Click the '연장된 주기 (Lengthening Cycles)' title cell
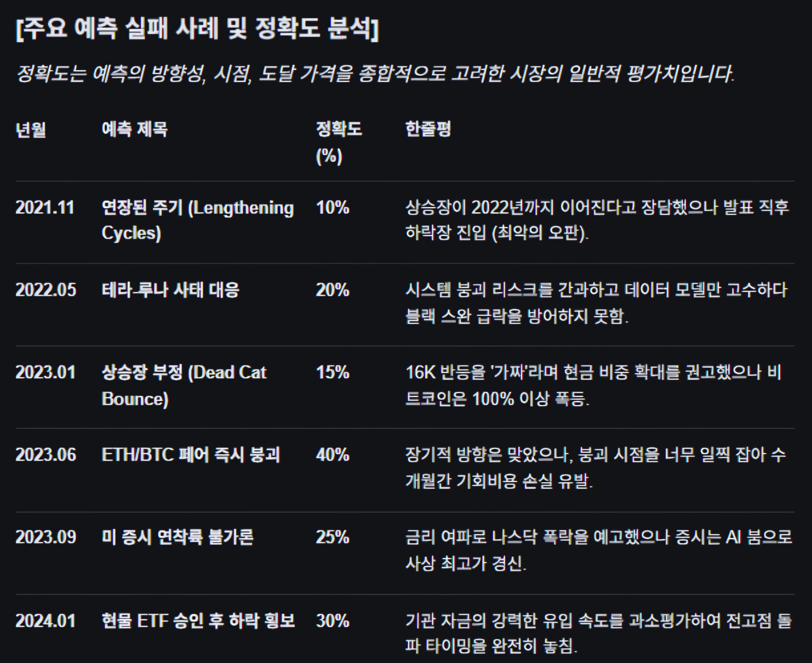Screen dimensions: 812x663 (197, 220)
